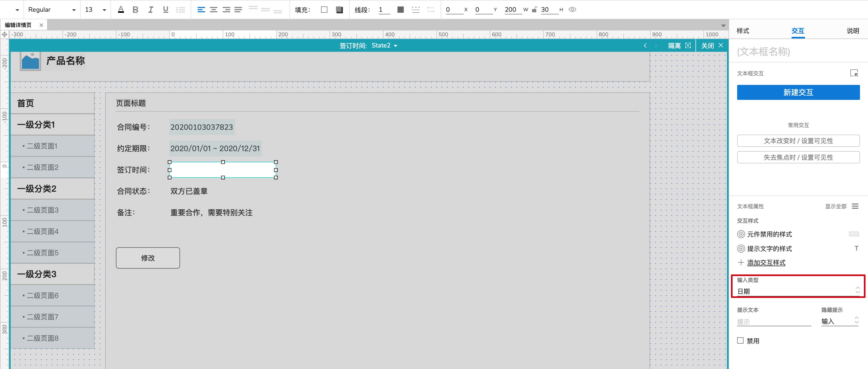Switch to the 说明 tab
This screenshot has height=369, width=868.
[x=853, y=31]
